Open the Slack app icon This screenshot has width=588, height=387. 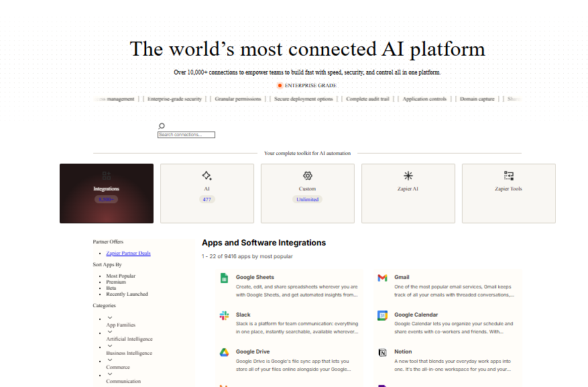click(225, 315)
